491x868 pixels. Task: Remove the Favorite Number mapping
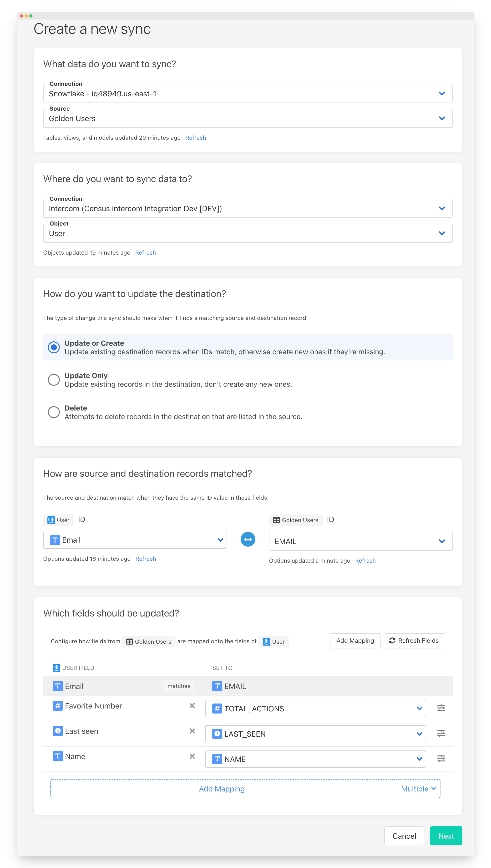pos(192,705)
